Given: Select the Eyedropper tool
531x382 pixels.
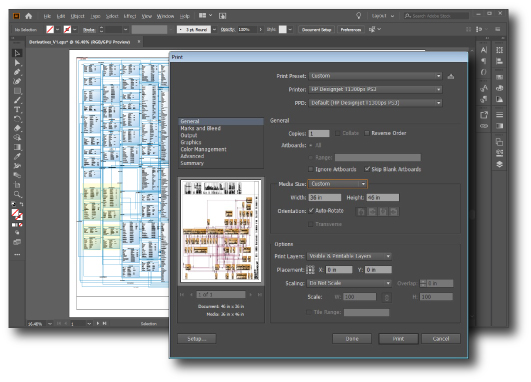Looking at the screenshot, I should [17, 156].
